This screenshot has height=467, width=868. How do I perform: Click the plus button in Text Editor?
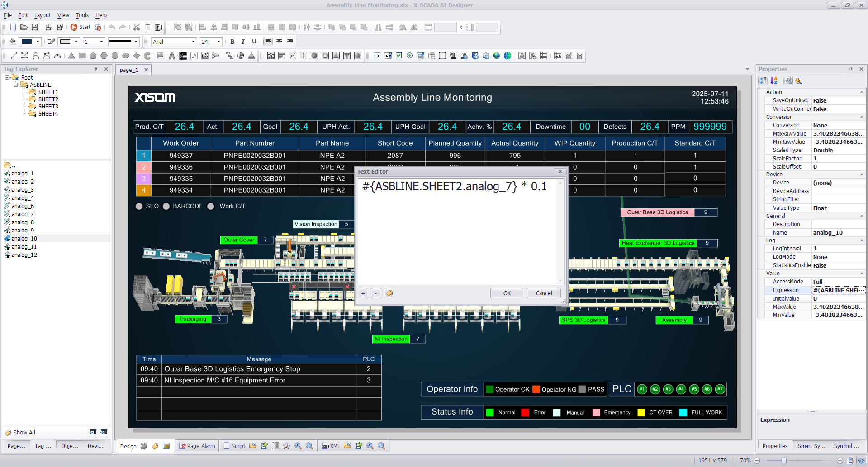pyautogui.click(x=363, y=293)
